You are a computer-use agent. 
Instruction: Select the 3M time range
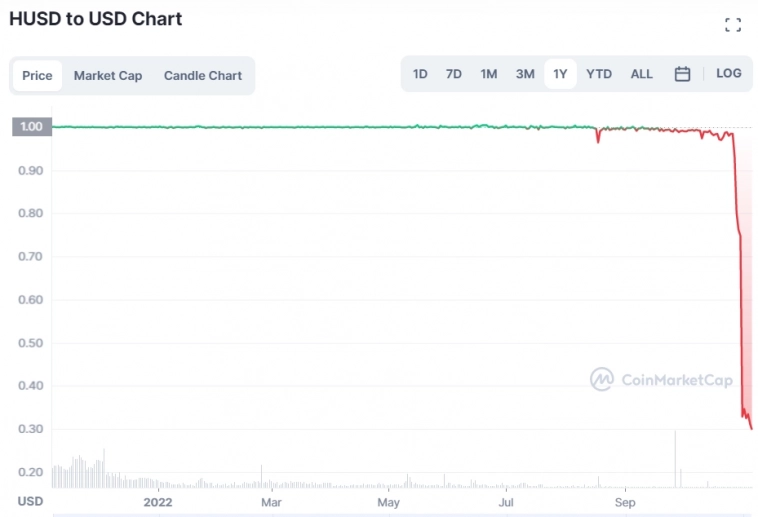pyautogui.click(x=525, y=74)
